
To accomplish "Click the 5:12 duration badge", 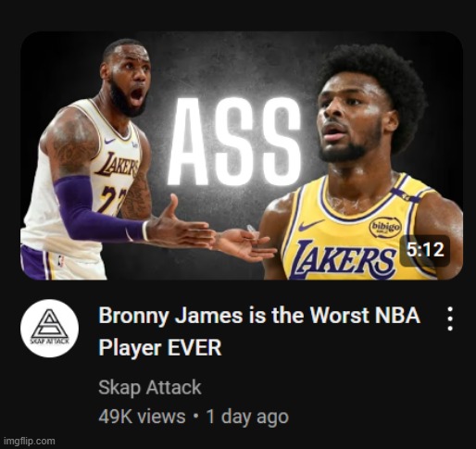I will (425, 250).
